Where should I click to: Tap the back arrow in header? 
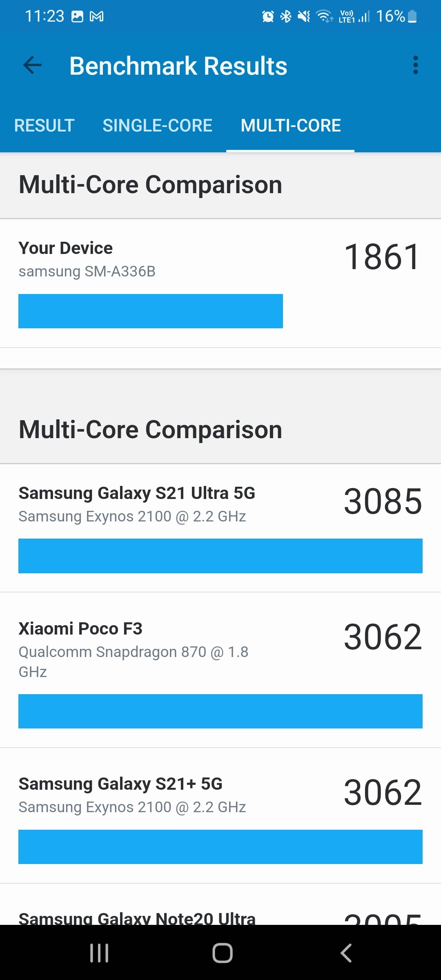coord(33,65)
